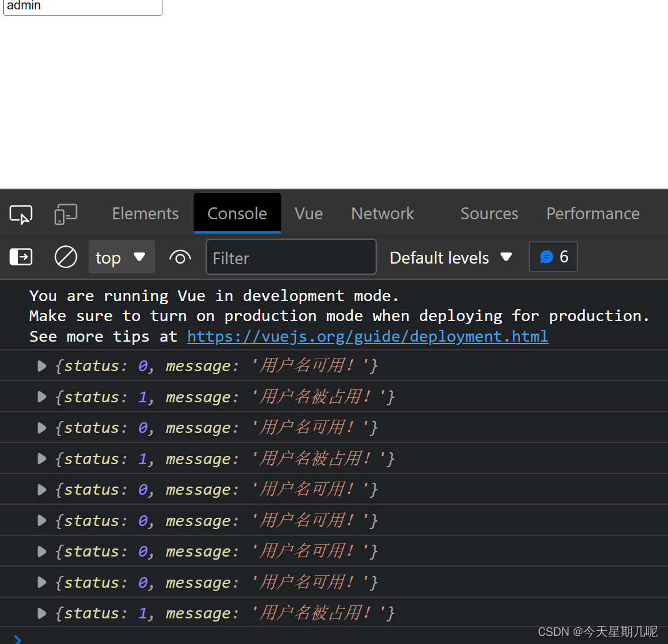This screenshot has height=644, width=668.
Task: Select the inspect element tool
Action: [21, 213]
